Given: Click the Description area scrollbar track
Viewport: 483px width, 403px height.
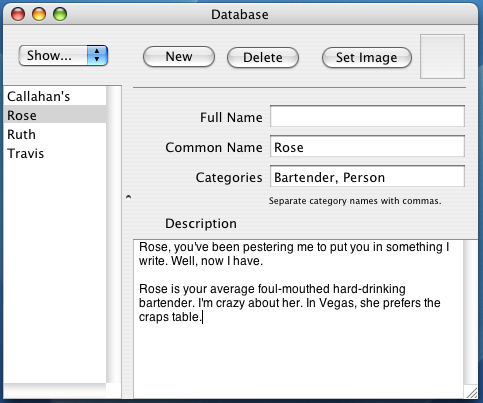Looking at the screenshot, I should tap(471, 313).
